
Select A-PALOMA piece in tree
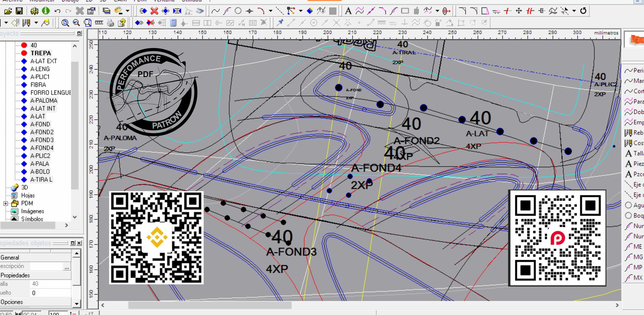coord(44,101)
